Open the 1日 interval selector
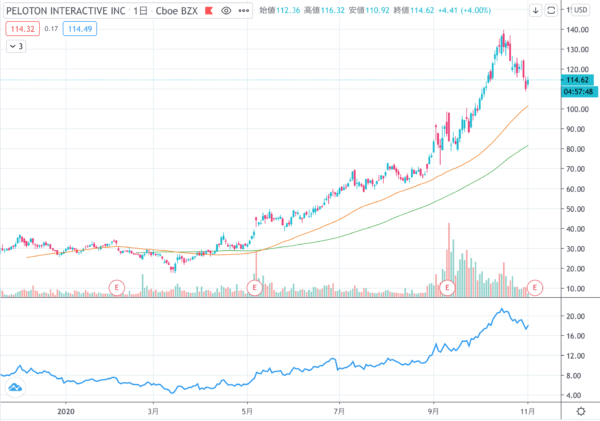This screenshot has width=600, height=421. point(140,11)
